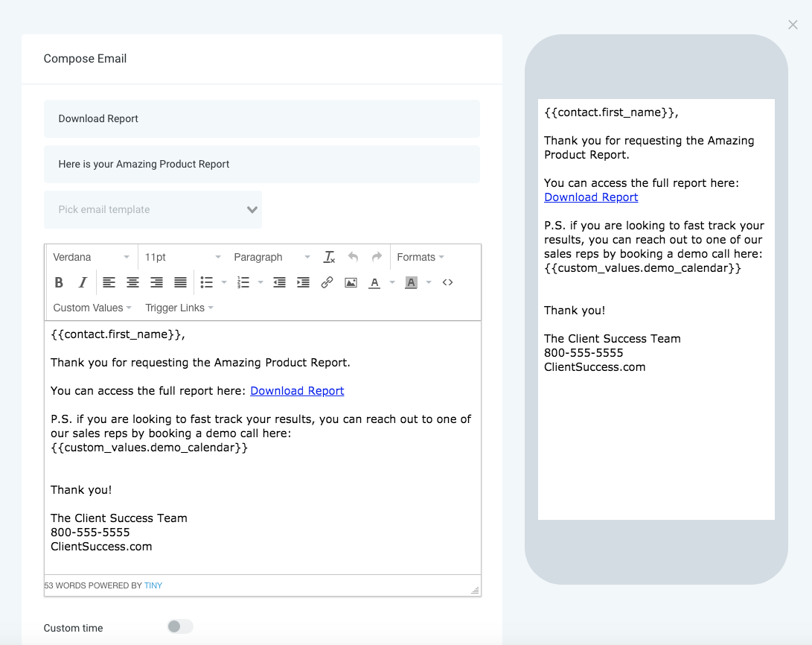812x645 pixels.
Task: Expand the bullet list style arrow
Action: 224,282
